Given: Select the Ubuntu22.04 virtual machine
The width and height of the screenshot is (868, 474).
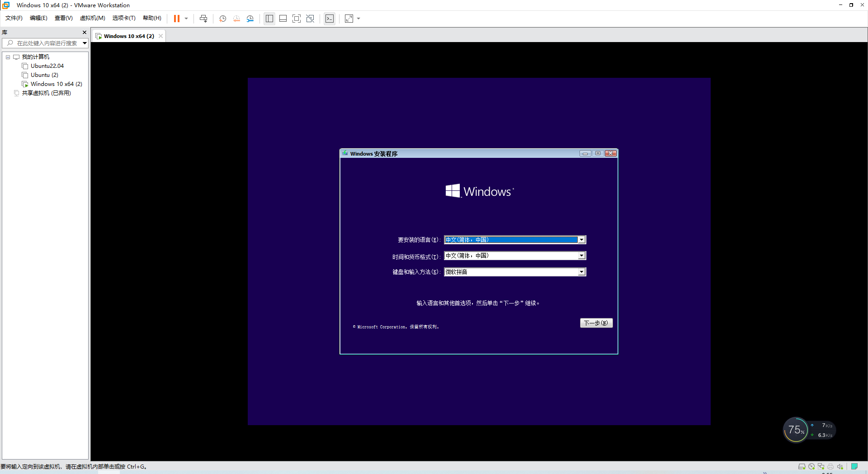Looking at the screenshot, I should [47, 66].
